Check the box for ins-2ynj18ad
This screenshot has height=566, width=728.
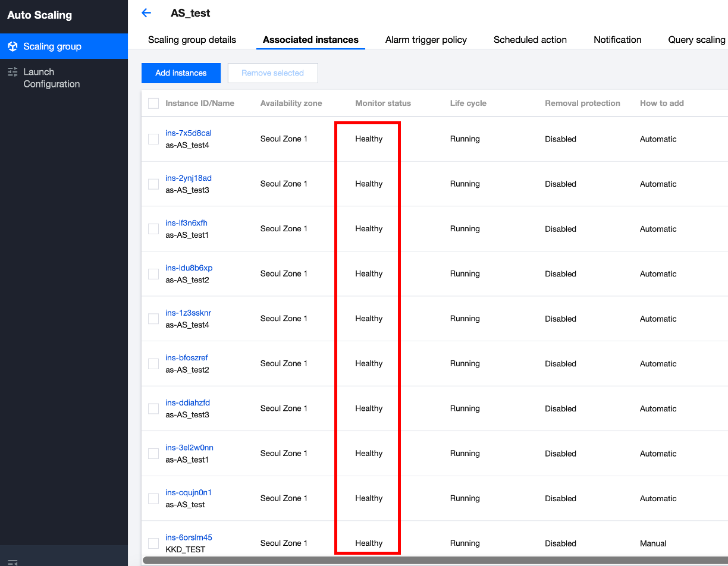click(x=153, y=184)
